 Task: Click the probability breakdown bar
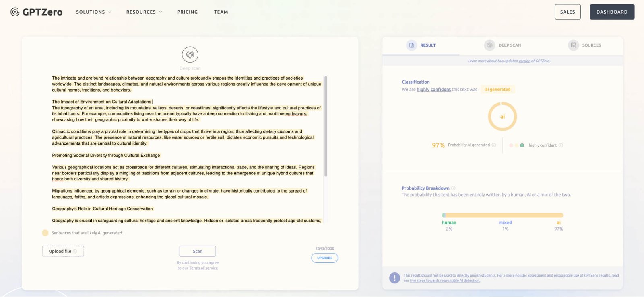point(502,215)
